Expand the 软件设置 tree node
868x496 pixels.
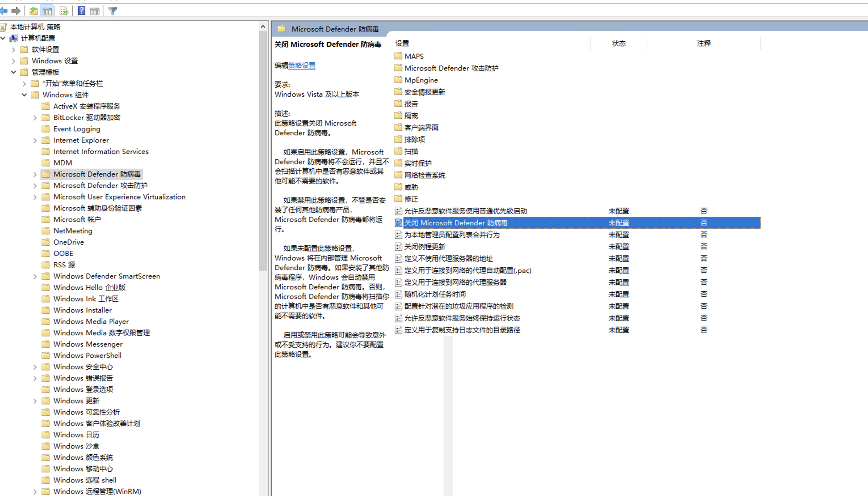13,50
